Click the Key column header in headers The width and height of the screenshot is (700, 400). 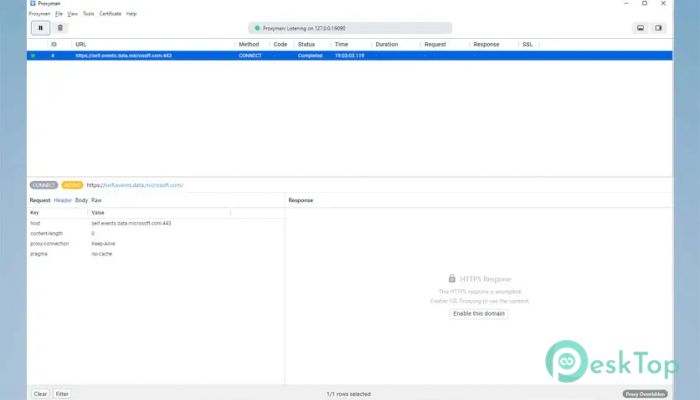point(34,213)
